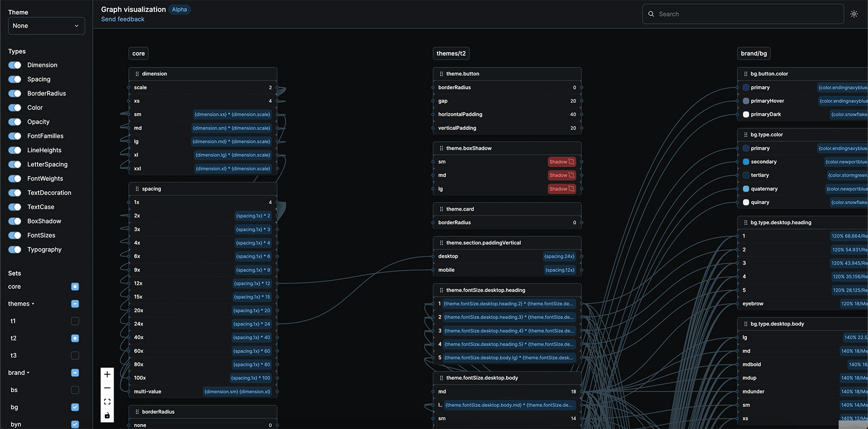Click the theme.boxShadow node drag handle
Screen dimensions: 868x429
click(441, 148)
